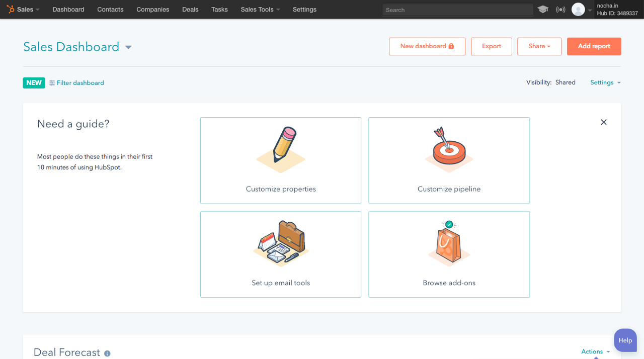Open the Share dropdown button

coord(539,46)
